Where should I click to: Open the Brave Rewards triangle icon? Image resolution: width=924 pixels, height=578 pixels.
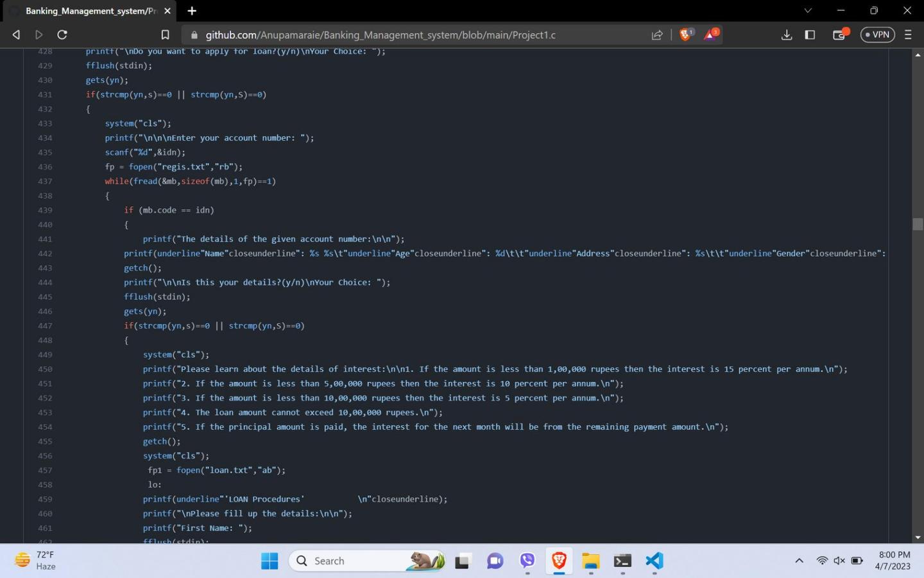tap(710, 35)
